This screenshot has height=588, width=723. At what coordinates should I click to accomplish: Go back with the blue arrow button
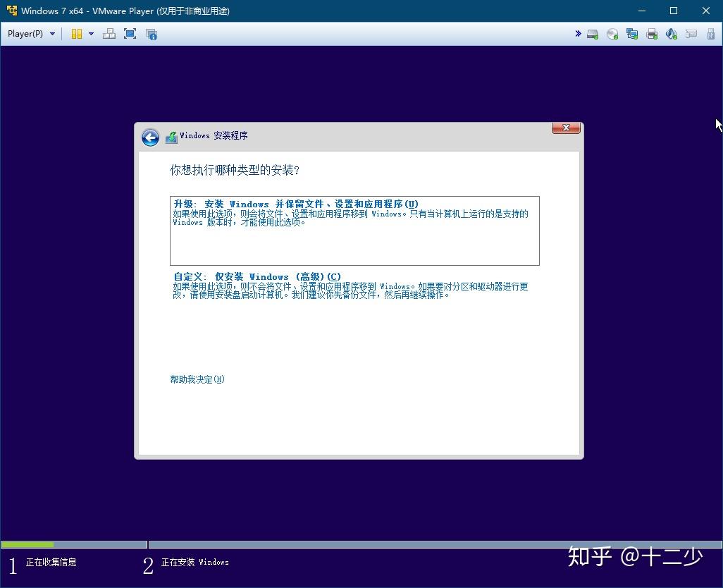150,137
